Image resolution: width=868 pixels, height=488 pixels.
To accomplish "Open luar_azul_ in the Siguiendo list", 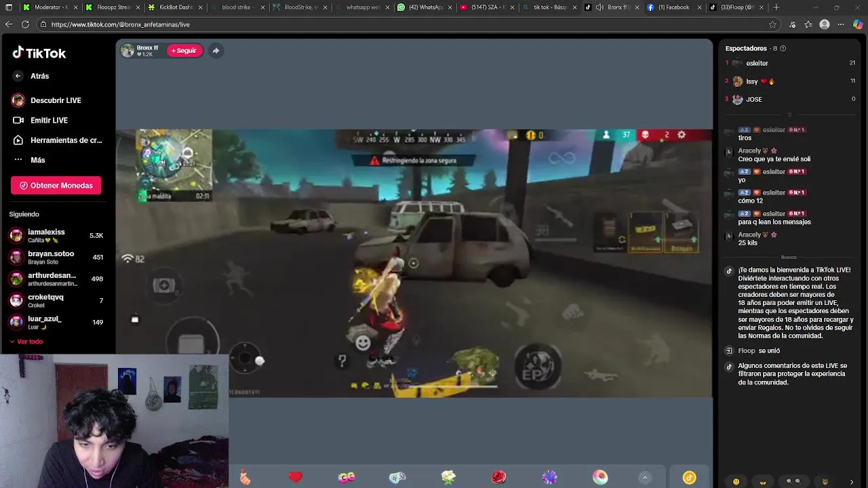I will click(56, 323).
